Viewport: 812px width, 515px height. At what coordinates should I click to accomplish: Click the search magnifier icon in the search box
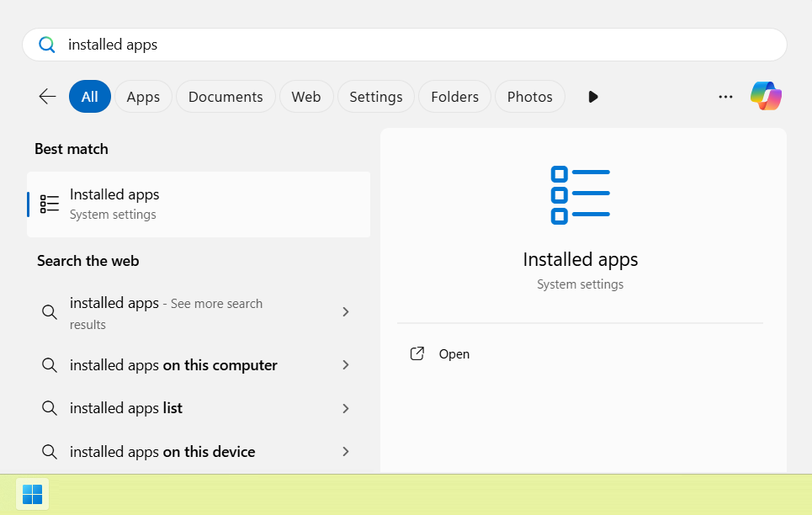[47, 45]
